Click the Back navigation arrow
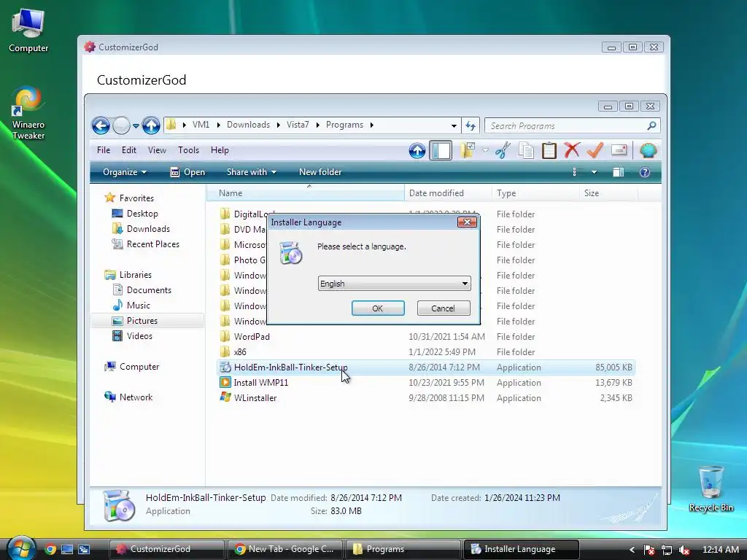Screen dimensions: 747x560 101,125
